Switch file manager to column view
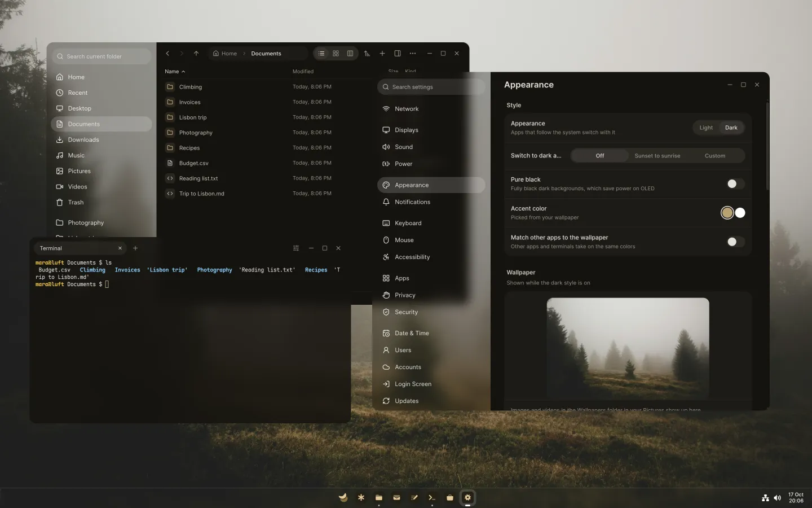Image resolution: width=812 pixels, height=508 pixels. point(350,54)
